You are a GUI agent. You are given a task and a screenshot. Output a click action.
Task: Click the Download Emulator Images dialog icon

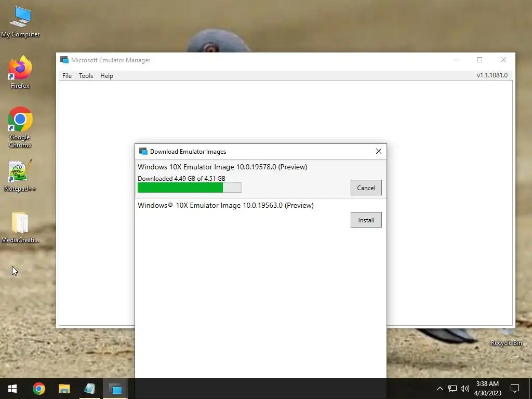tap(143, 151)
